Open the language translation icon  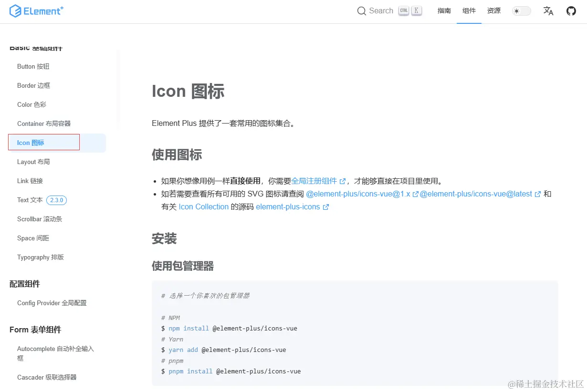(x=548, y=11)
